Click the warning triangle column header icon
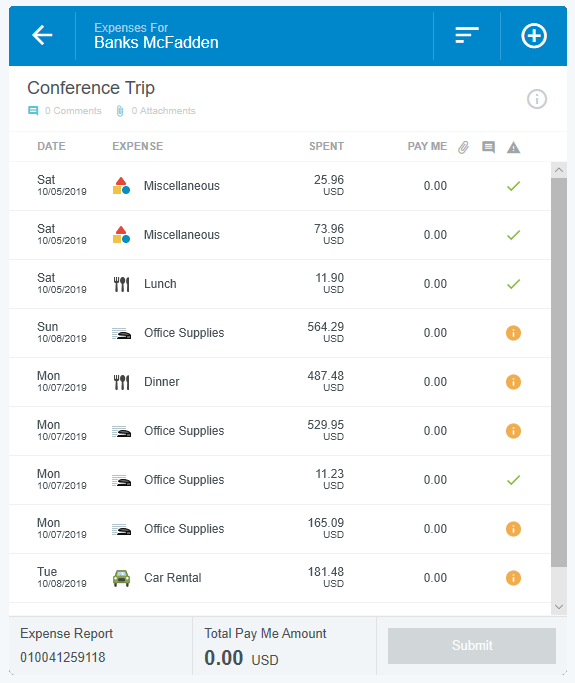 click(x=514, y=148)
